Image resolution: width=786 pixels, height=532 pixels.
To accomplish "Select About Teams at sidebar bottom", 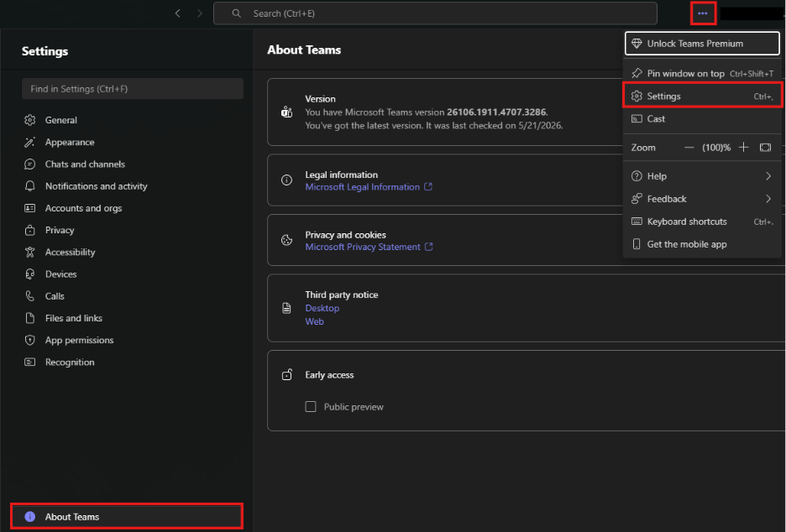I will pyautogui.click(x=127, y=516).
